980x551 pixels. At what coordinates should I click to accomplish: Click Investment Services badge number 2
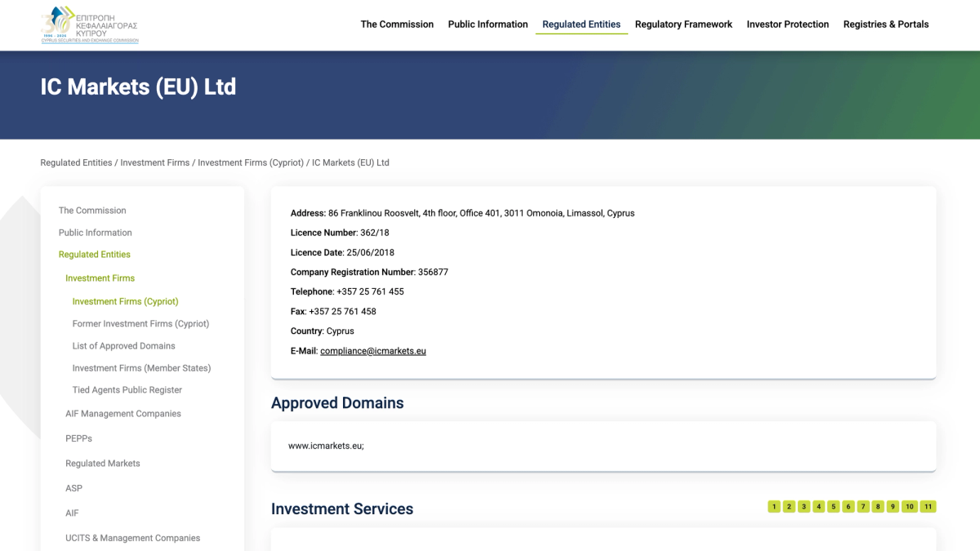pos(789,507)
